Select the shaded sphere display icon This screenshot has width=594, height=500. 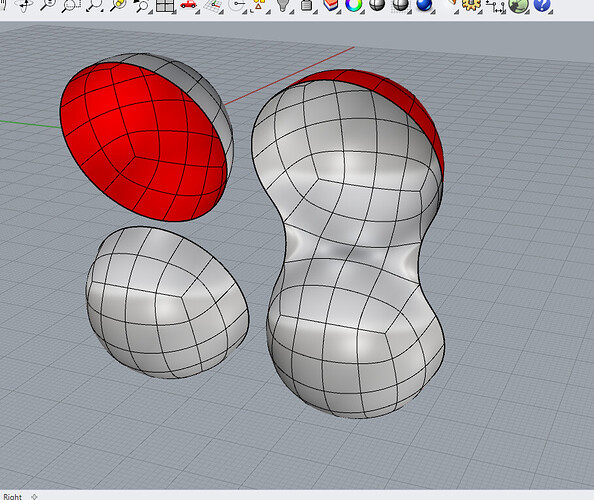(x=377, y=5)
